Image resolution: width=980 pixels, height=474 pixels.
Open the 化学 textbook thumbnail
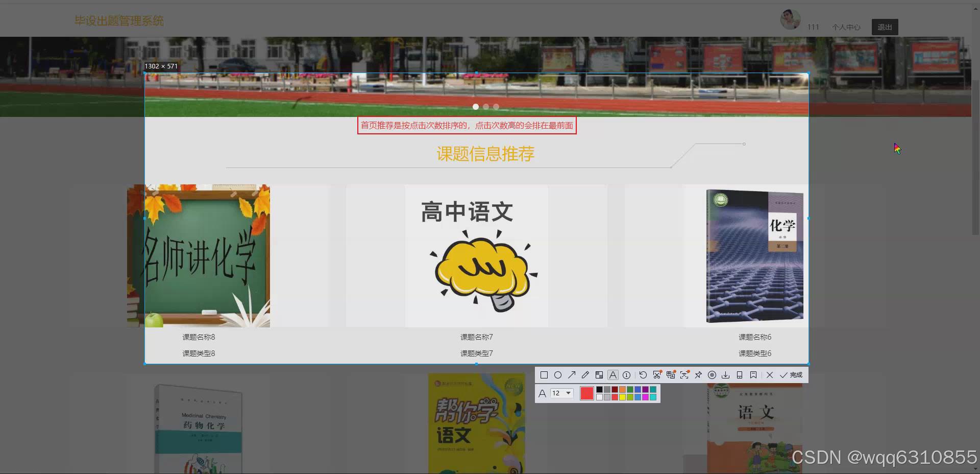tap(755, 256)
